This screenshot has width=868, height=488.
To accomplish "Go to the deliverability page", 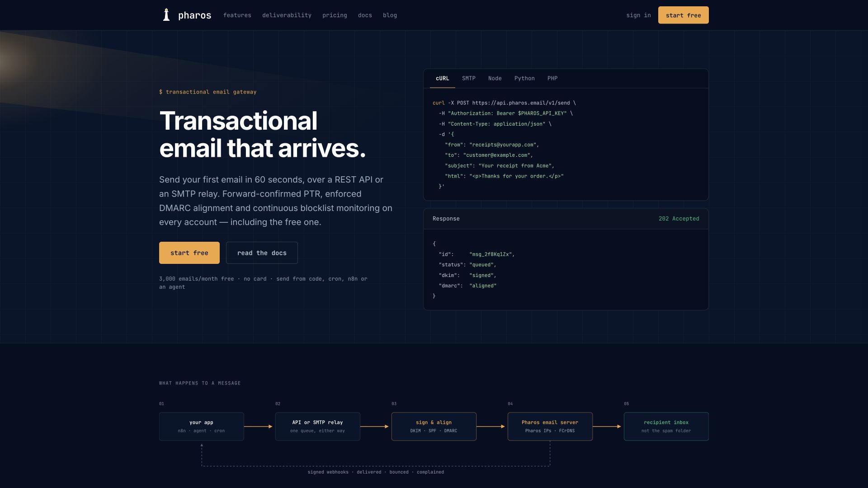I will (287, 15).
